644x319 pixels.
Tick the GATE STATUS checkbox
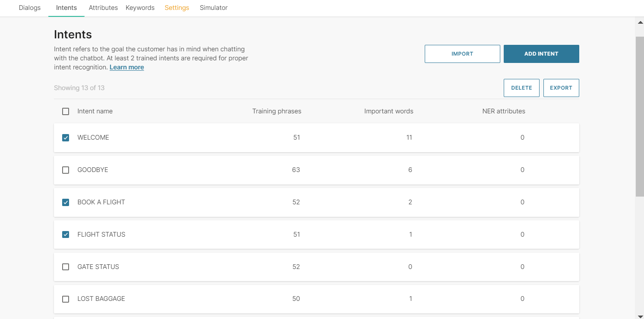click(66, 267)
